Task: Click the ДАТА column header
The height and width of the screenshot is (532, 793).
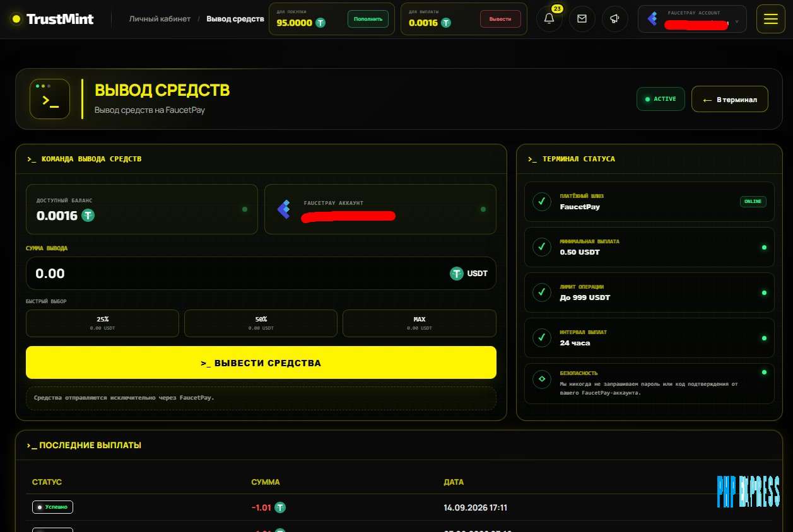Action: 454,482
